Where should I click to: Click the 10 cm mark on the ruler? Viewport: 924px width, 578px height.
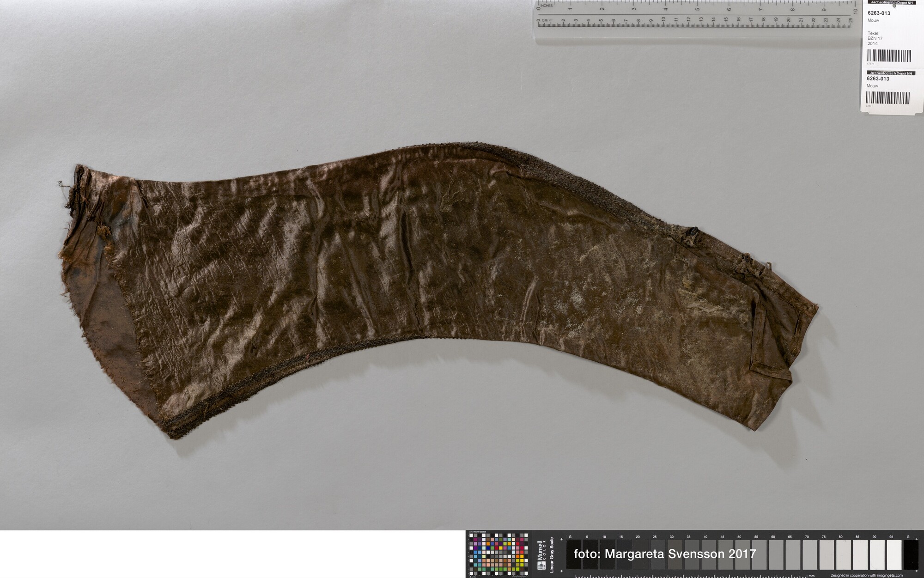pos(663,20)
